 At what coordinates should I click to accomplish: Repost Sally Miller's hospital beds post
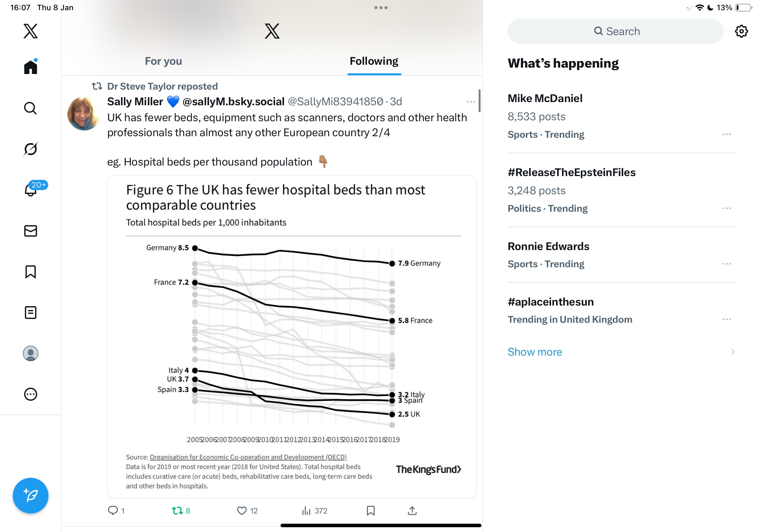point(177,510)
